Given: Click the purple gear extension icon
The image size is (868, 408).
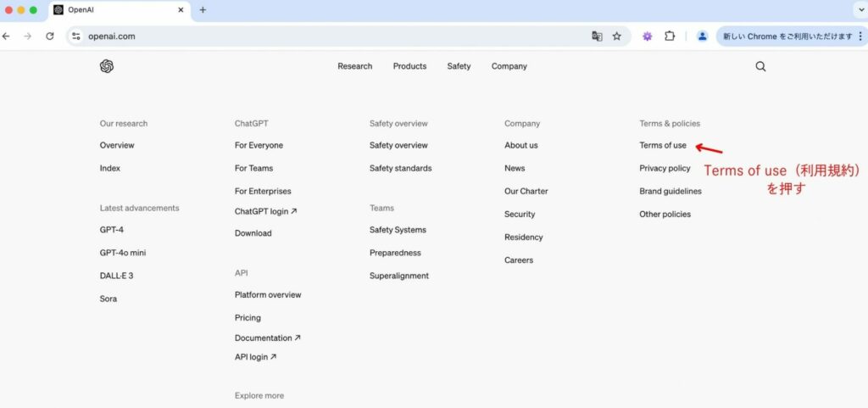Looking at the screenshot, I should tap(647, 36).
